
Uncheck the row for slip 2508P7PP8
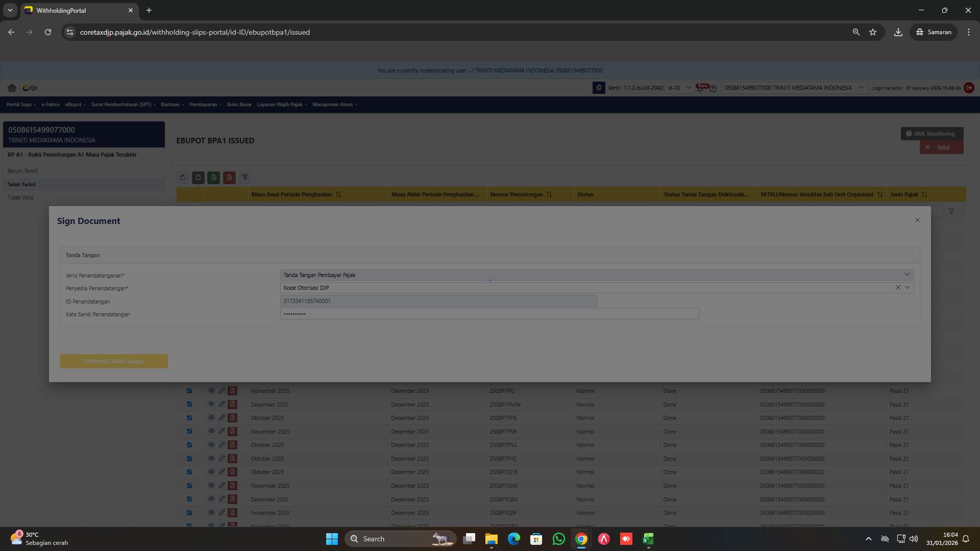189,417
